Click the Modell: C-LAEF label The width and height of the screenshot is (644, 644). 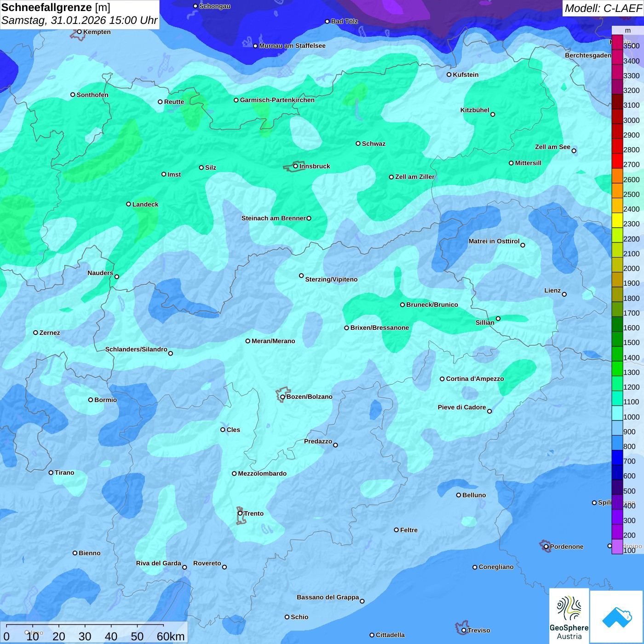pos(603,8)
